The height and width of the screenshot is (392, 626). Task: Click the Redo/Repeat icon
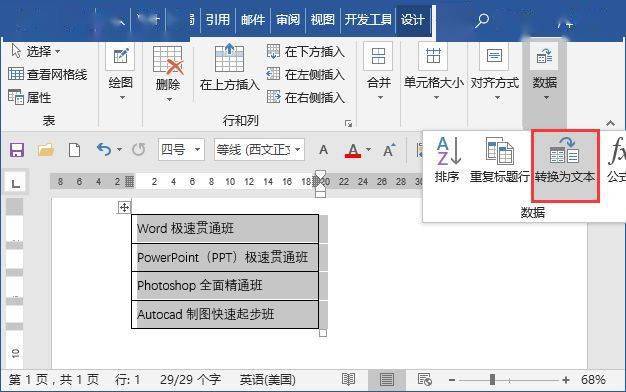tap(139, 150)
